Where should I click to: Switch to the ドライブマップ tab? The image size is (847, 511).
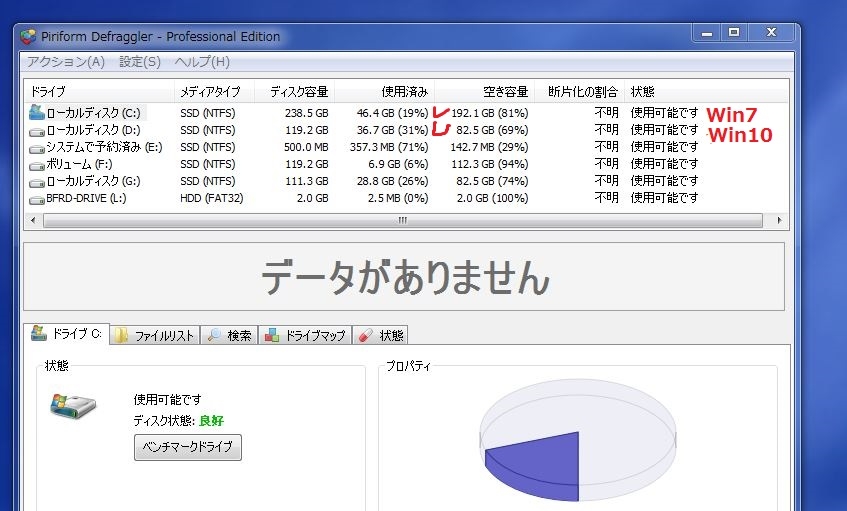coord(305,335)
